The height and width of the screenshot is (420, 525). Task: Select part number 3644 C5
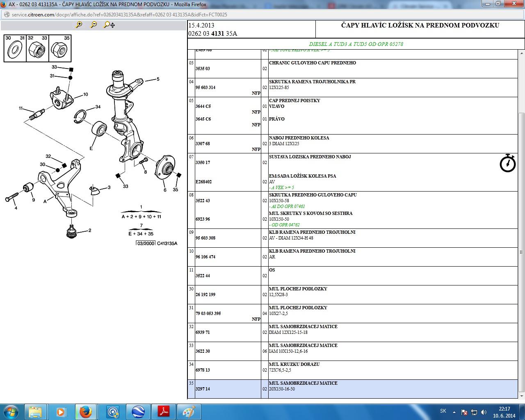203,106
